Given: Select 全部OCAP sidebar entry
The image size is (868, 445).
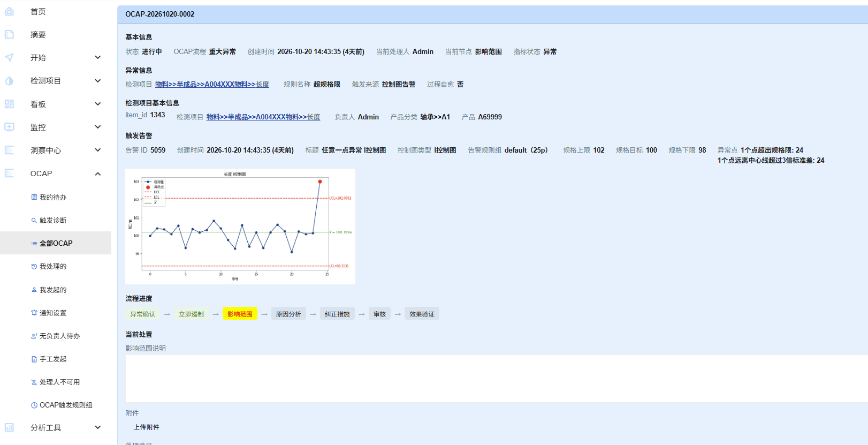Looking at the screenshot, I should (x=56, y=243).
